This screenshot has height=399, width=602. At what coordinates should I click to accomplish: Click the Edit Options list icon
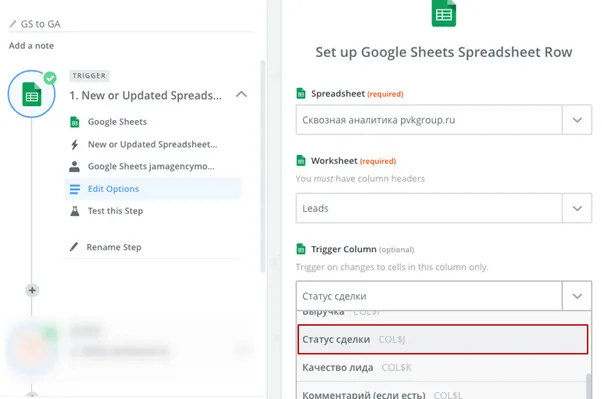75,189
